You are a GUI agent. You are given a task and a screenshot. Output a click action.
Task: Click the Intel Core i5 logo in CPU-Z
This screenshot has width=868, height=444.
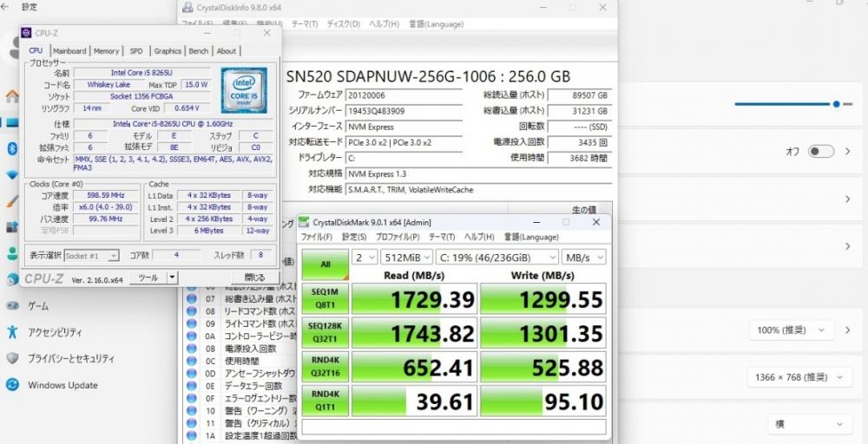click(x=244, y=91)
